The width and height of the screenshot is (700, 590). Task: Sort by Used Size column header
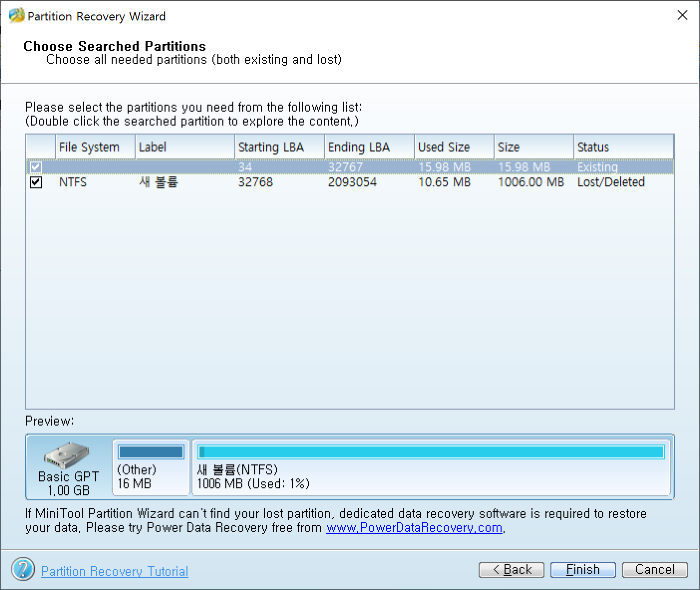454,147
